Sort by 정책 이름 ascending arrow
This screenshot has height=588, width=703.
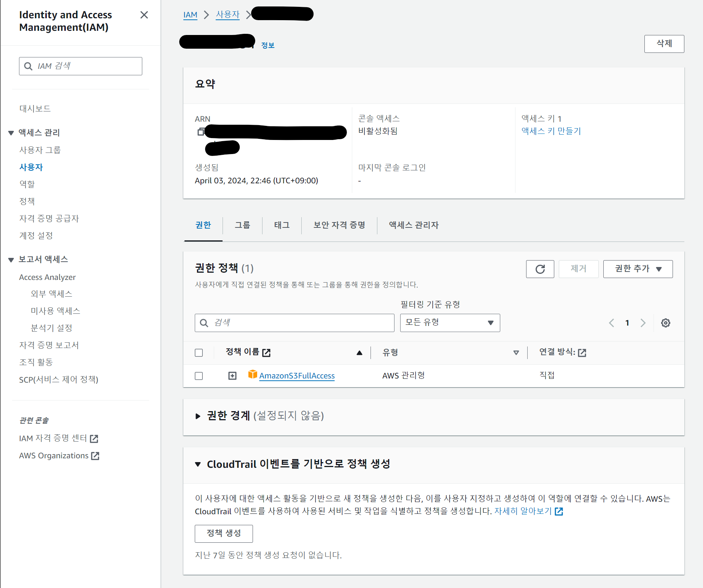(x=359, y=353)
